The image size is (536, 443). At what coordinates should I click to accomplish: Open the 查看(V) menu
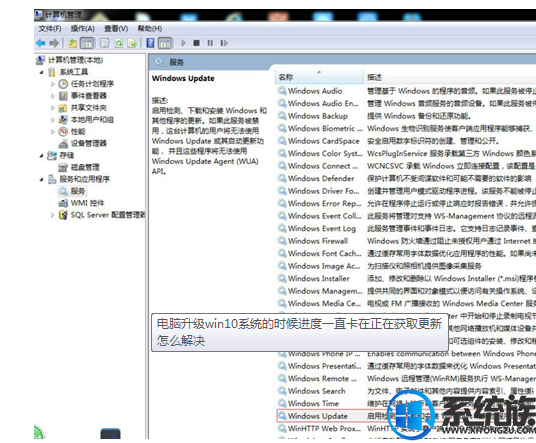116,28
